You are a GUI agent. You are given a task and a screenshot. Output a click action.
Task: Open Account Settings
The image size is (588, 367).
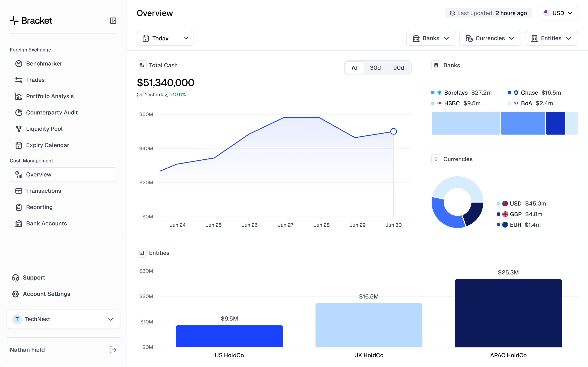pos(46,294)
